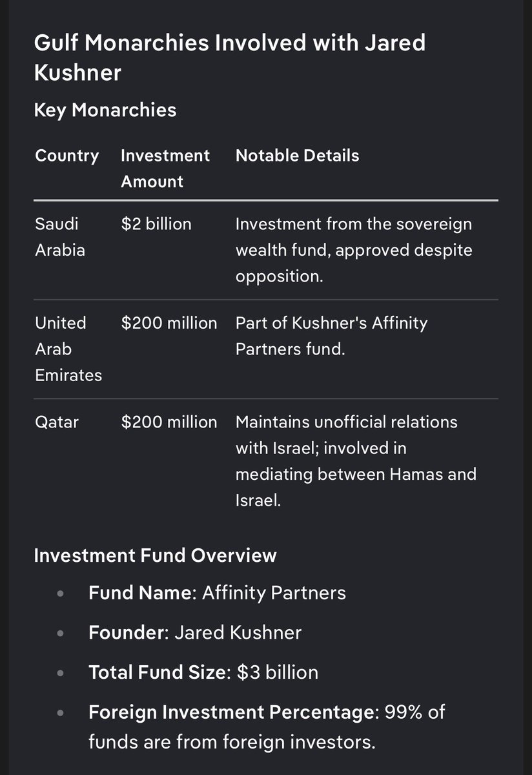Click the UAE '$200 million' amount
Image resolution: width=532 pixels, height=775 pixels.
tap(169, 323)
